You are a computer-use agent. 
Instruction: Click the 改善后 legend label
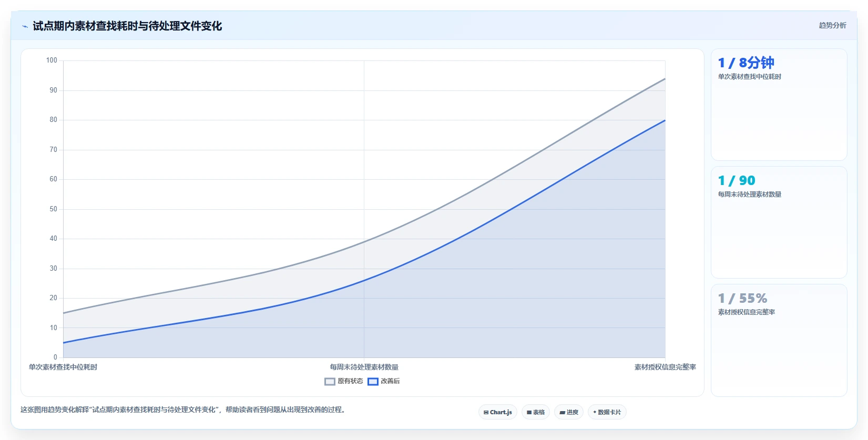click(x=390, y=381)
